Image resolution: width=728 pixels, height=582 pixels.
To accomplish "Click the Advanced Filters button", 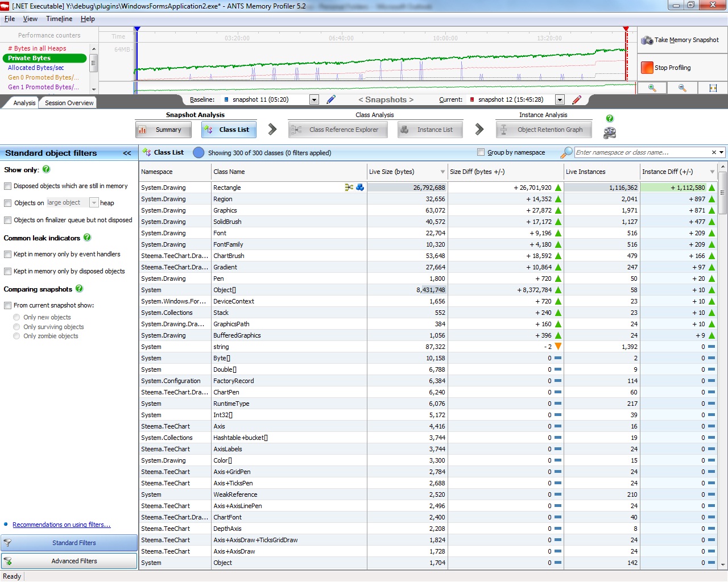I will click(69, 561).
